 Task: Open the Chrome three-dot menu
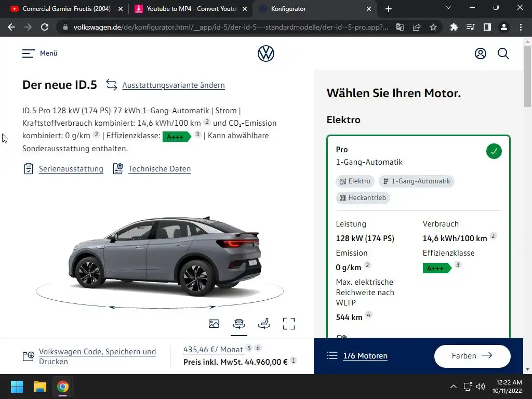coord(521,27)
